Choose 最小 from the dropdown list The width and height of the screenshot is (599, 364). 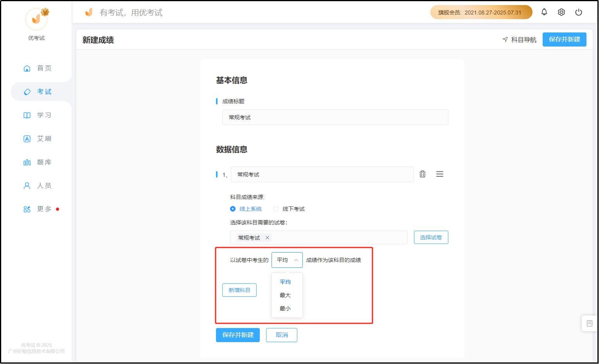pyautogui.click(x=285, y=308)
